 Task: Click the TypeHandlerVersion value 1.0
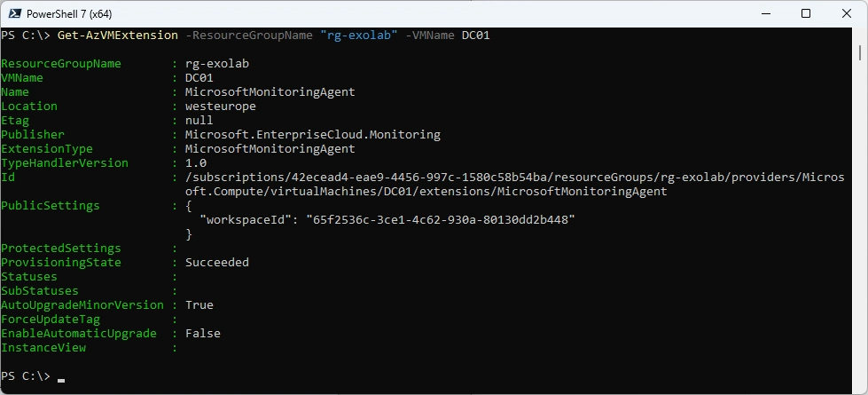pos(196,163)
